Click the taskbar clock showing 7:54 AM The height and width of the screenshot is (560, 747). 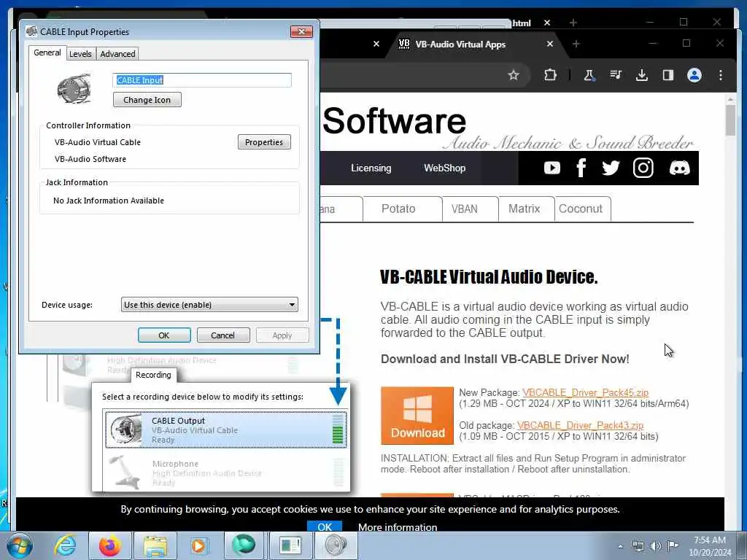coord(709,546)
